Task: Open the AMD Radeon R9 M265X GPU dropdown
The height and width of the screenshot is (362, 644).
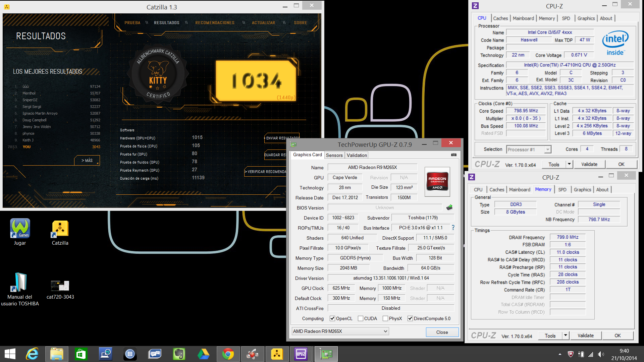Action: (340, 331)
